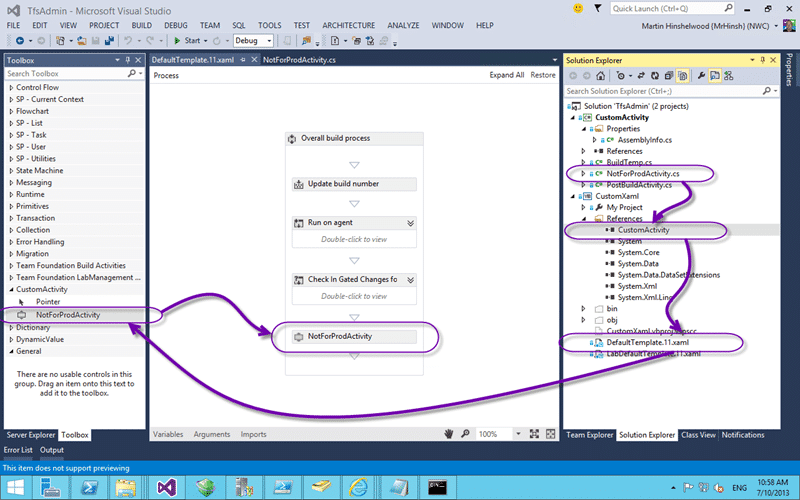
Task: Switch to the Team Explorer tab
Action: pyautogui.click(x=589, y=435)
